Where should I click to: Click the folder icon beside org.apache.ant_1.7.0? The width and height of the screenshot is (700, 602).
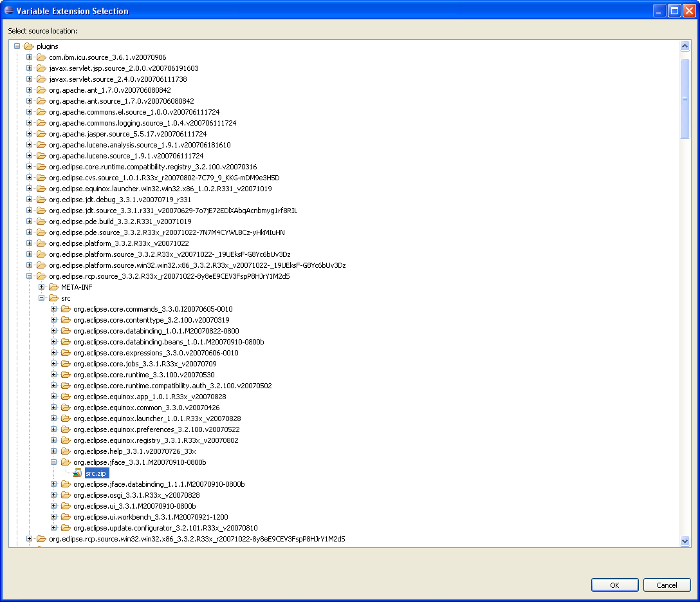42,89
